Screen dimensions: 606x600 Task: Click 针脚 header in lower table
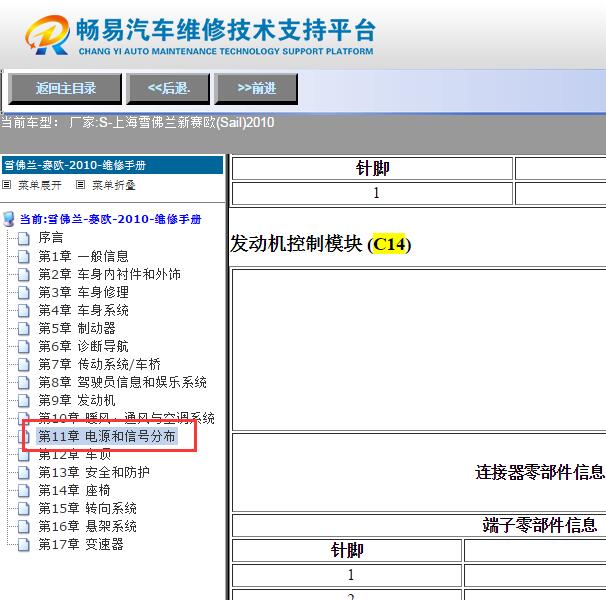(347, 550)
